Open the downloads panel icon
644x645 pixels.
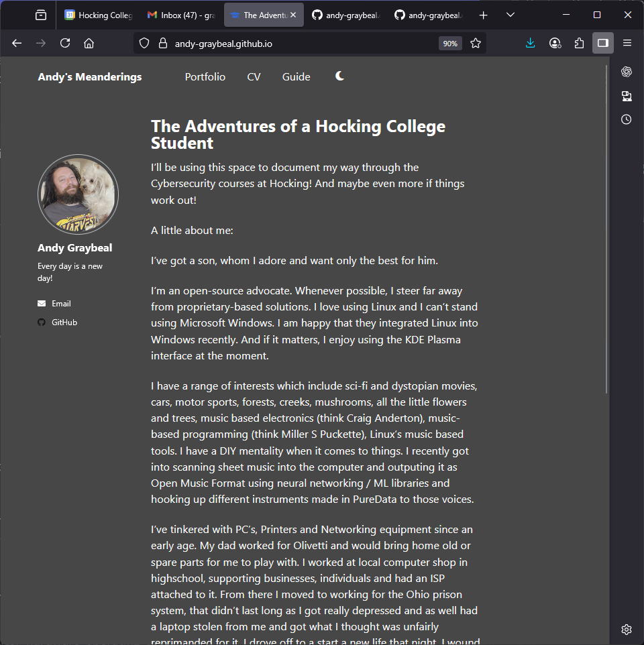(531, 43)
